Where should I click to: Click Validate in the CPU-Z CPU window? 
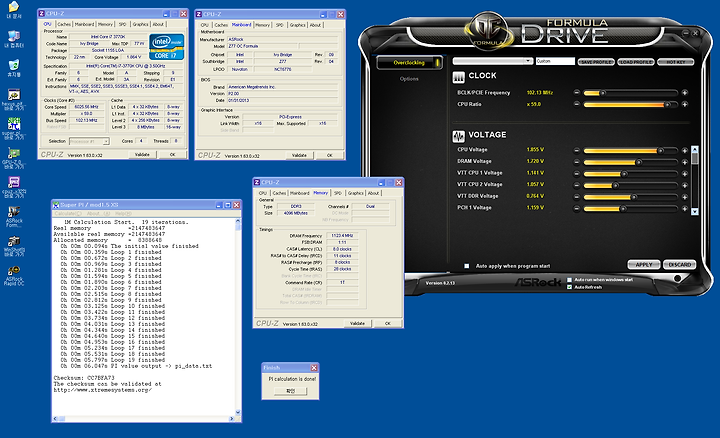(142, 155)
